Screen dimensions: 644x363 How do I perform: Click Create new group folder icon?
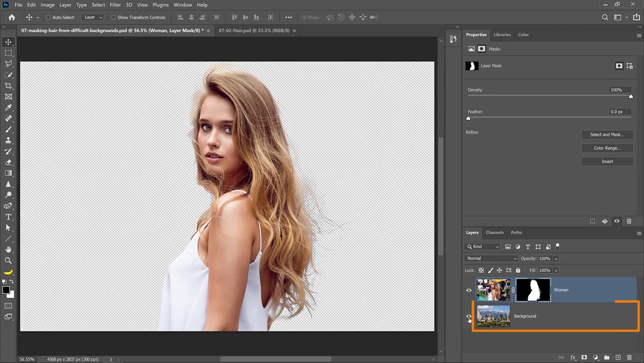point(606,357)
